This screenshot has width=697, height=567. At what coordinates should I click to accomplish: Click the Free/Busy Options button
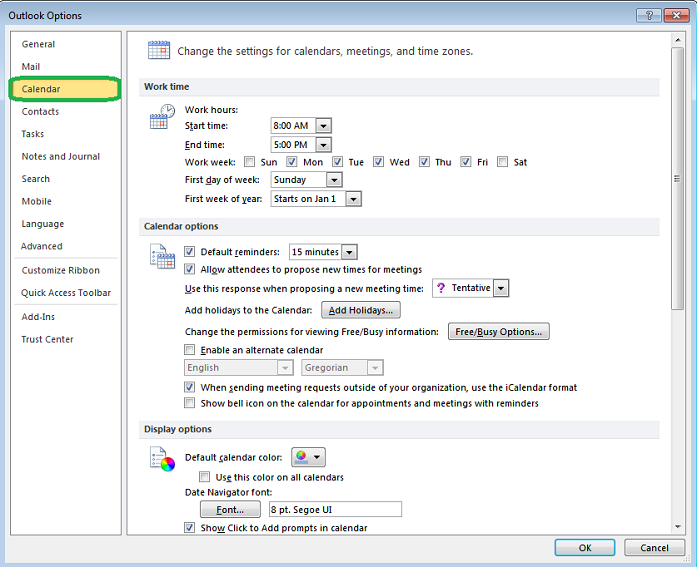498,331
